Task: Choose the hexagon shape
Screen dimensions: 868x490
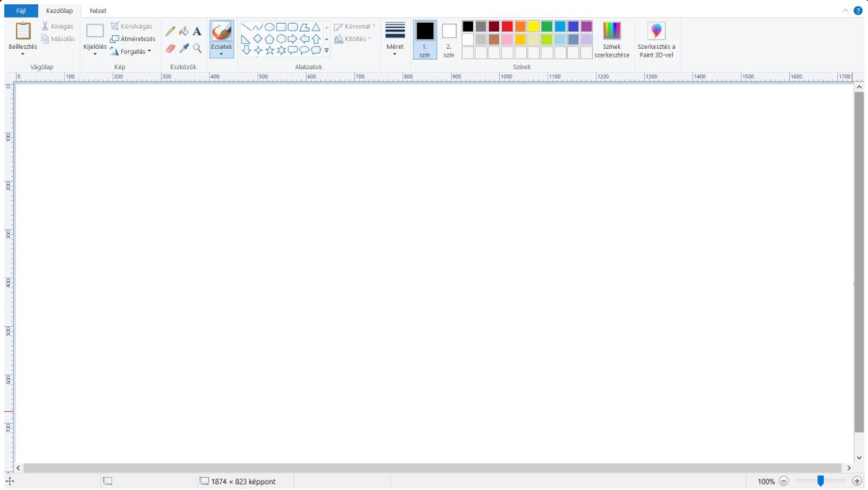Action: [281, 40]
